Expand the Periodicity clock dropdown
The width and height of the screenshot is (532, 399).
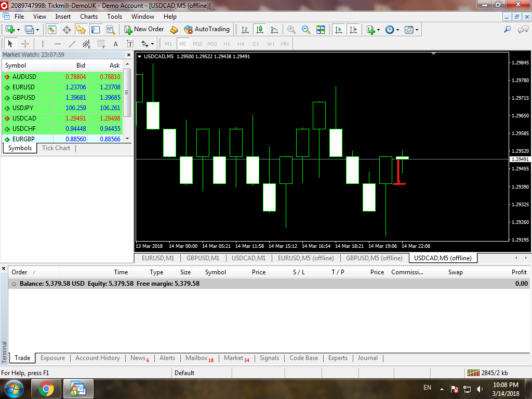398,30
